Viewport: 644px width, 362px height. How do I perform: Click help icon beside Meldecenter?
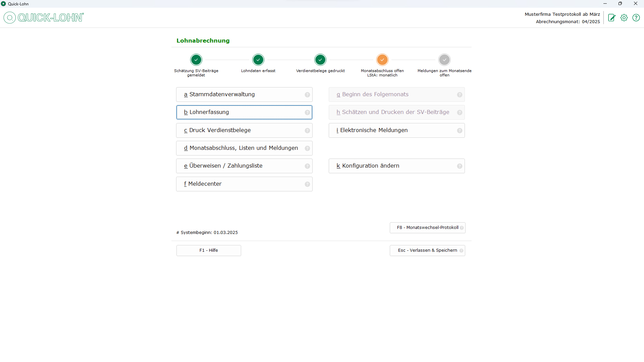click(x=307, y=184)
